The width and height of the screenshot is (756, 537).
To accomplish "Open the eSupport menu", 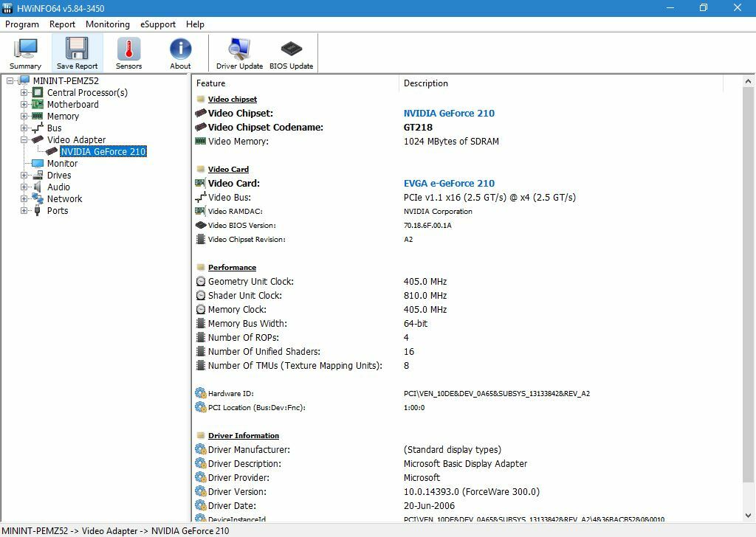I will point(158,24).
